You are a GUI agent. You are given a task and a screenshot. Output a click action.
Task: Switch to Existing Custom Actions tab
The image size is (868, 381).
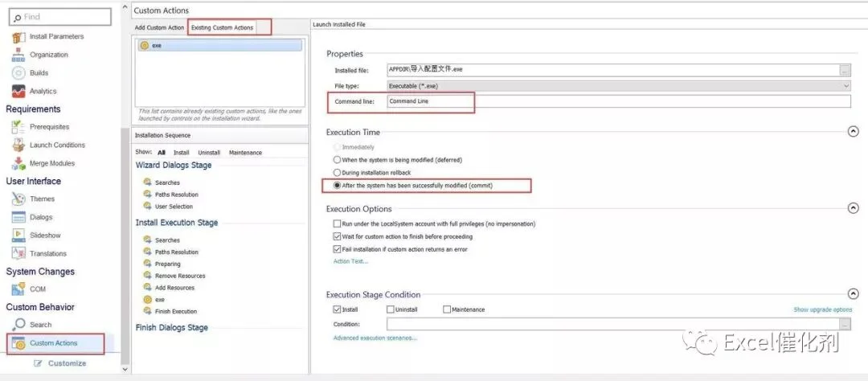[x=223, y=27]
